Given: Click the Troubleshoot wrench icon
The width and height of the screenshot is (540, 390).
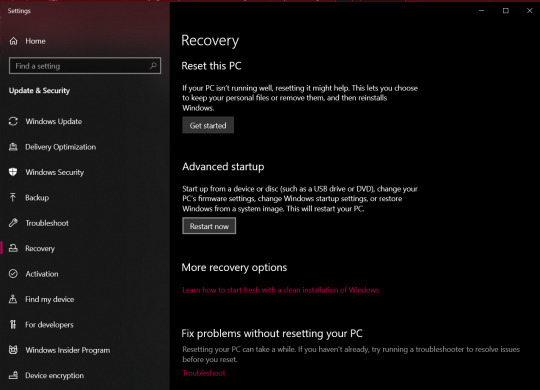Looking at the screenshot, I should tap(13, 223).
